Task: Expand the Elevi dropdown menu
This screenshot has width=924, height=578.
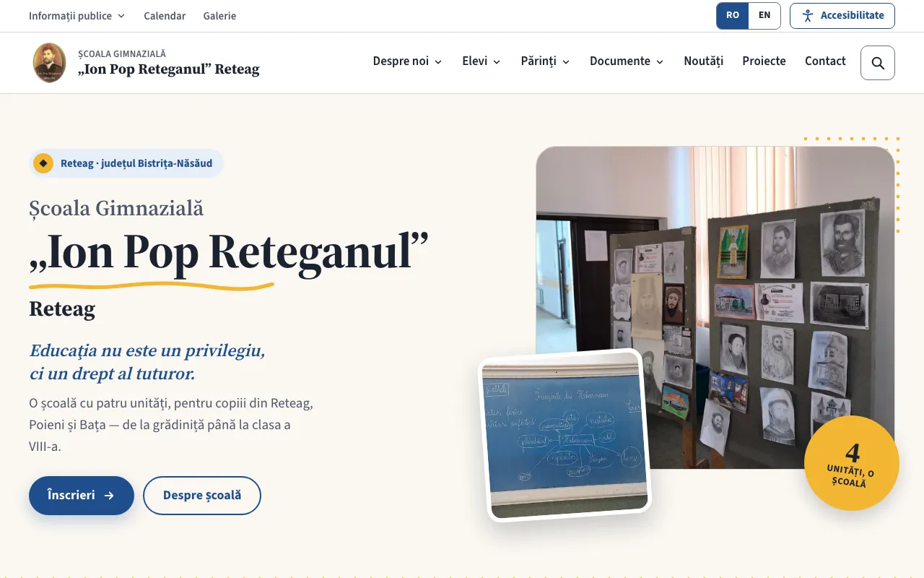Action: (x=481, y=61)
